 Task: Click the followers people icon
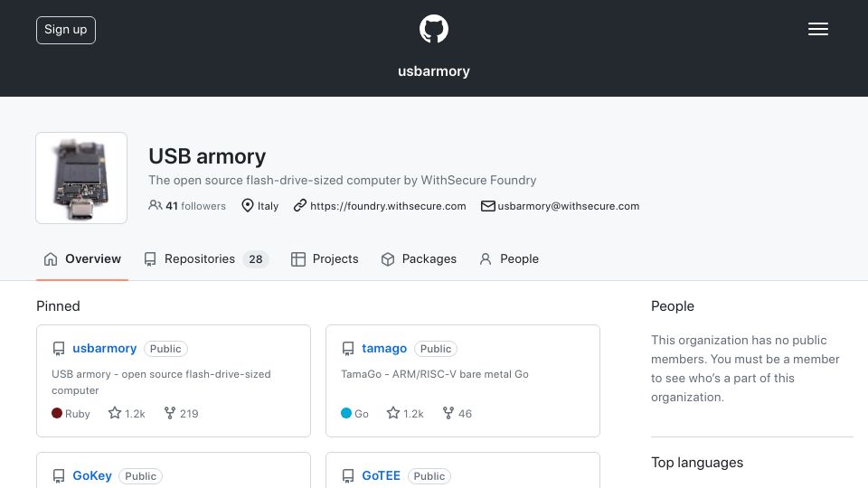(x=155, y=205)
